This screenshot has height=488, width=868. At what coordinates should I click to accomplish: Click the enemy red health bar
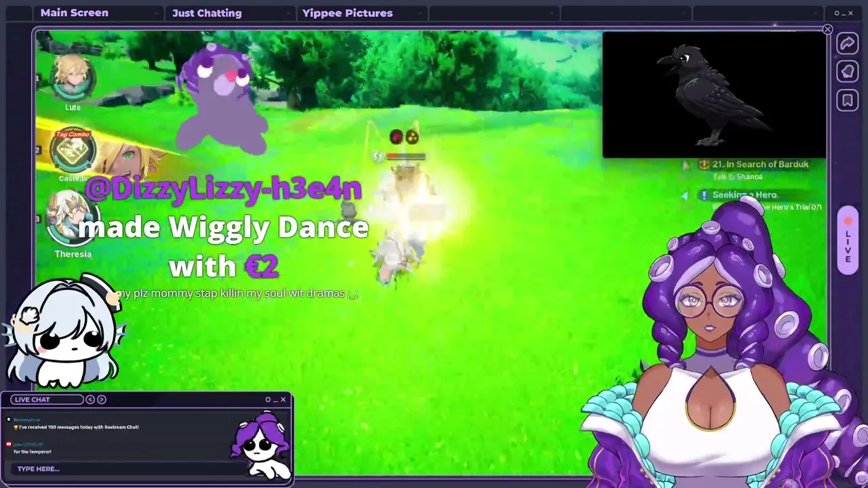[406, 156]
